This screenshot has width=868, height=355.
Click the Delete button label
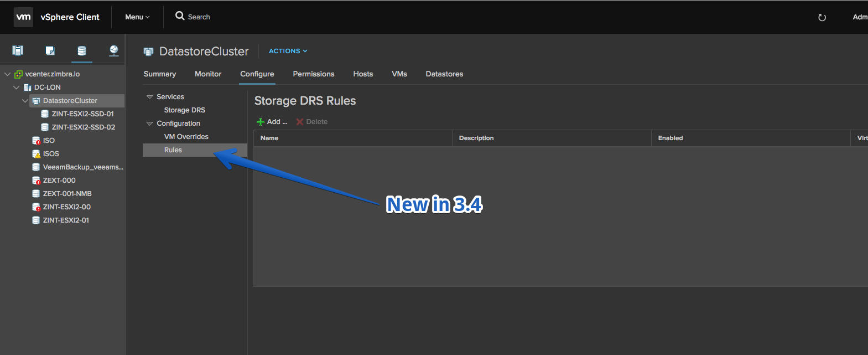[317, 122]
